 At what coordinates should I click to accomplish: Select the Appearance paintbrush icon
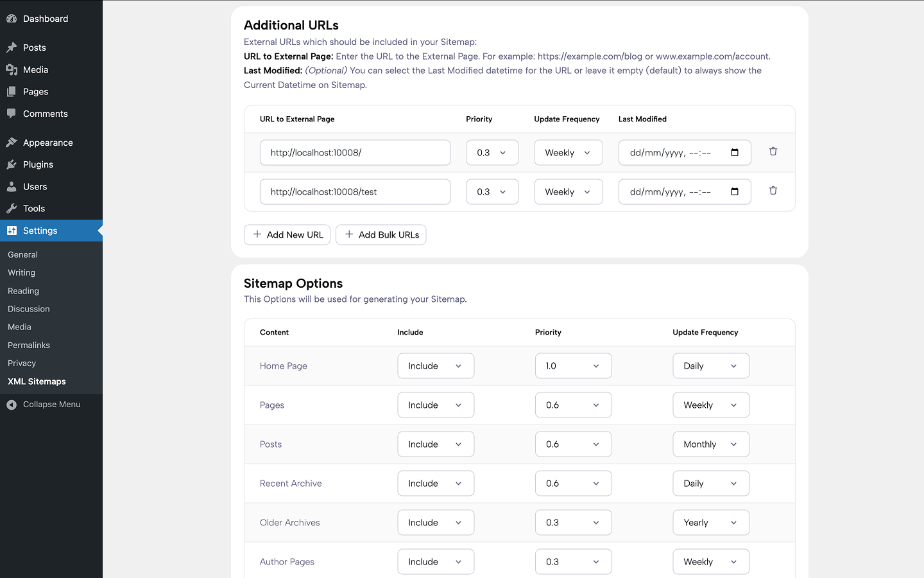(12, 142)
